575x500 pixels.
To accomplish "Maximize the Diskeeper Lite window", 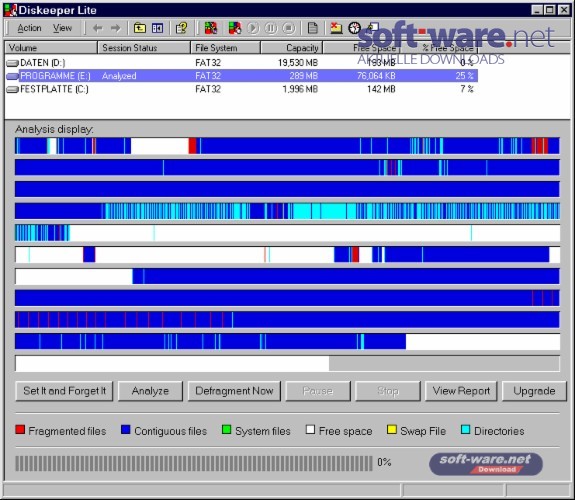I will 550,10.
